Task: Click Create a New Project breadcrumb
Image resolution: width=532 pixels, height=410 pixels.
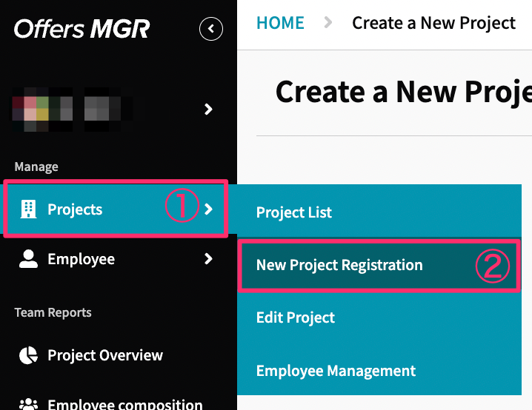Action: point(433,23)
